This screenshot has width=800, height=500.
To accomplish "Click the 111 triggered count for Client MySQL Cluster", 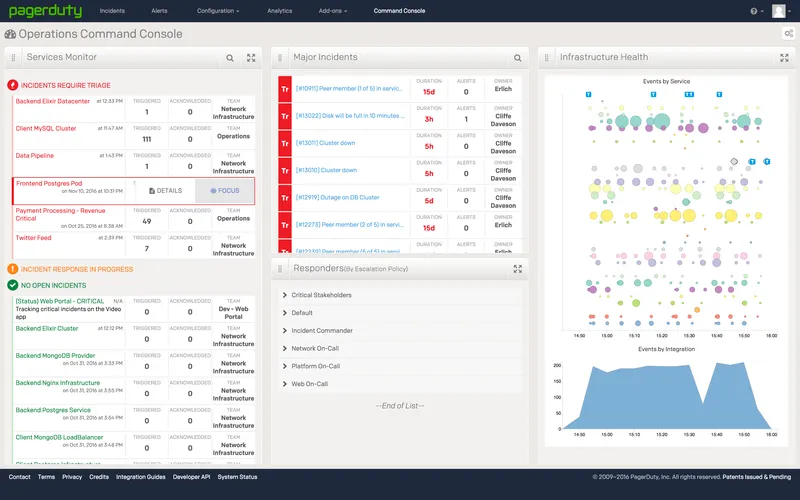I will pos(147,139).
